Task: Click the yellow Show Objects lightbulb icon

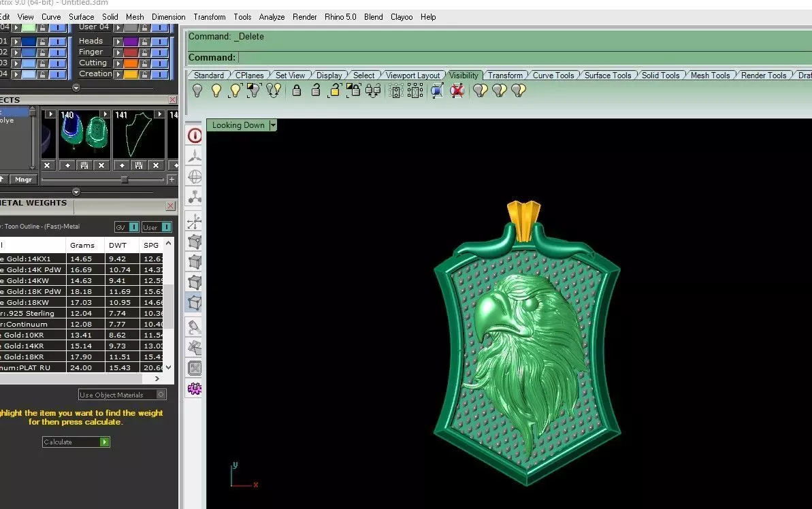Action: point(216,91)
